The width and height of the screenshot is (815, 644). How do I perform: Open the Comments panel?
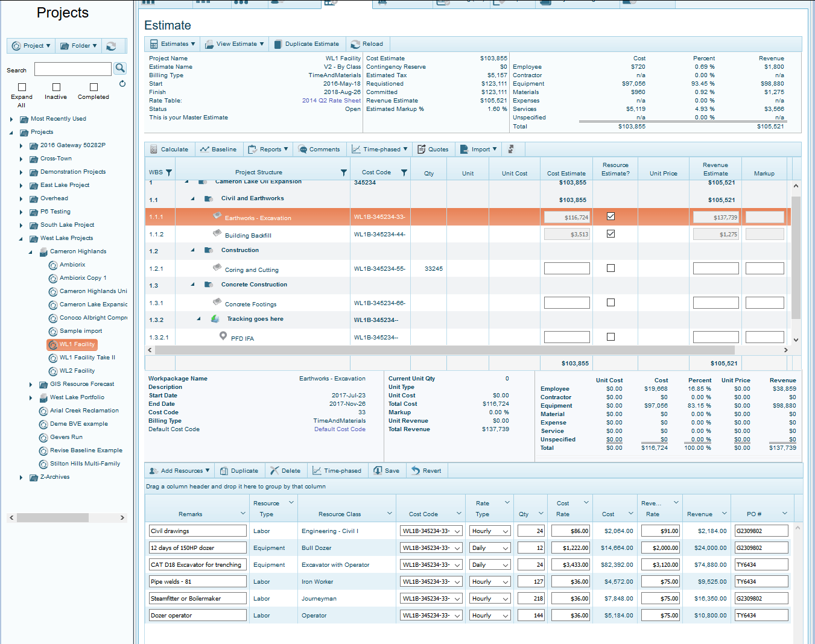320,149
